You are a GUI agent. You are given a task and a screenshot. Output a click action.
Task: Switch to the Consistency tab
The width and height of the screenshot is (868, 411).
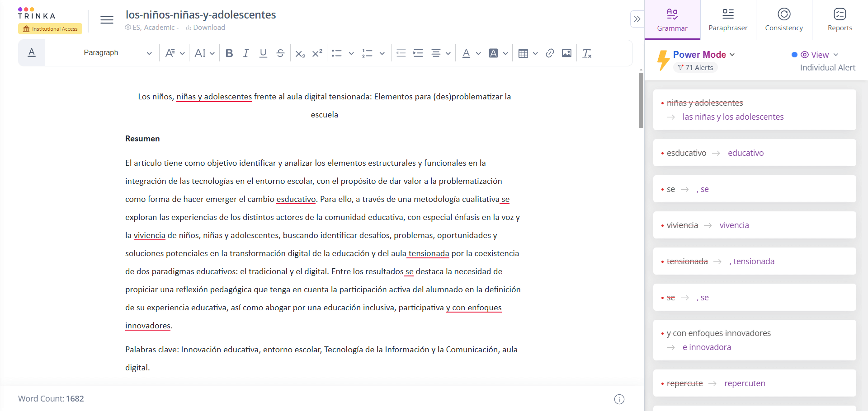pos(784,20)
